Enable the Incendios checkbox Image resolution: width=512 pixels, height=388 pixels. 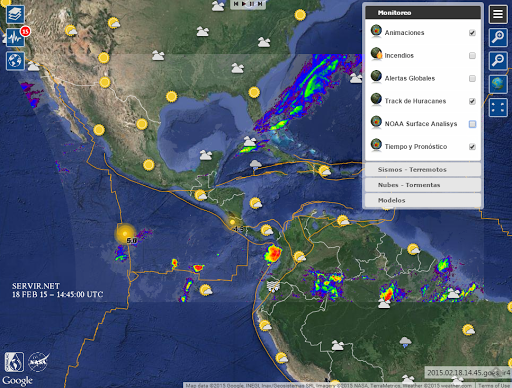point(472,55)
